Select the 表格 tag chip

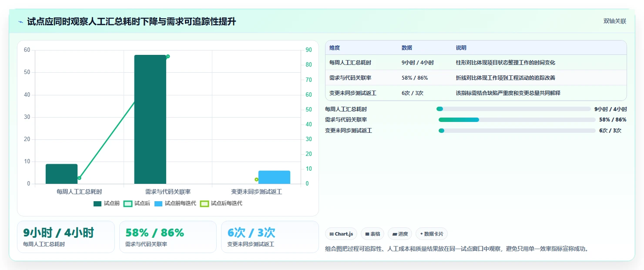coord(372,234)
